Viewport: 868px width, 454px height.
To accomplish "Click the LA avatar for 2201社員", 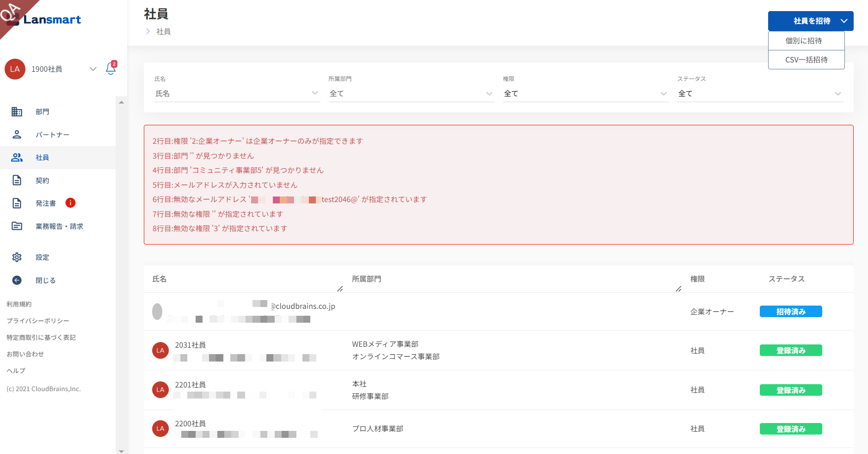I will [160, 390].
